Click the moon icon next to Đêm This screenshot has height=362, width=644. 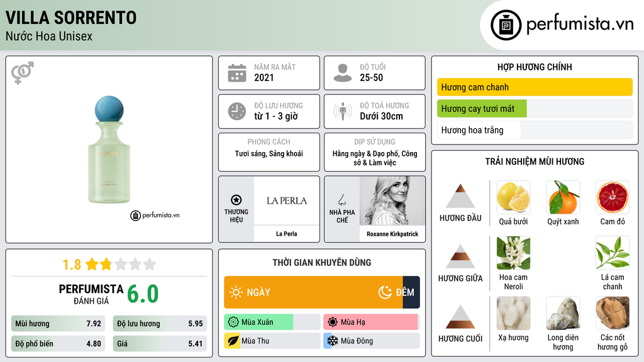coord(385,292)
